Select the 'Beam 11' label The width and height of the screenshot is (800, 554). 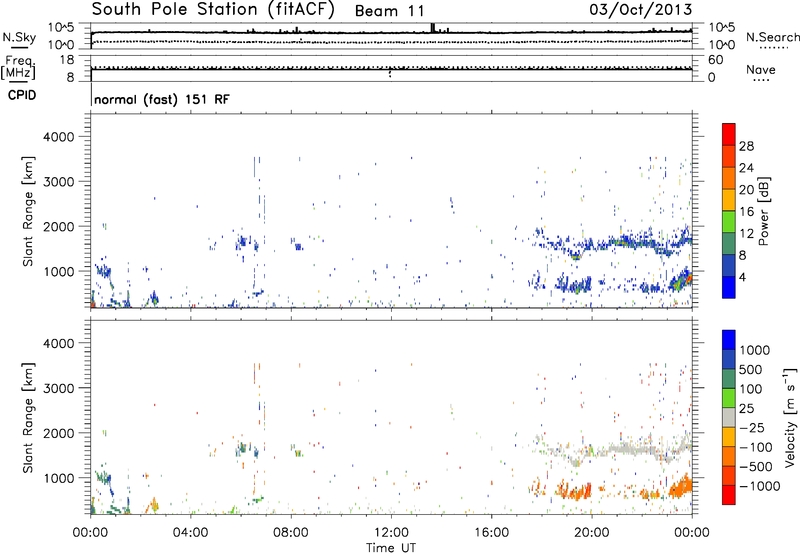click(389, 11)
